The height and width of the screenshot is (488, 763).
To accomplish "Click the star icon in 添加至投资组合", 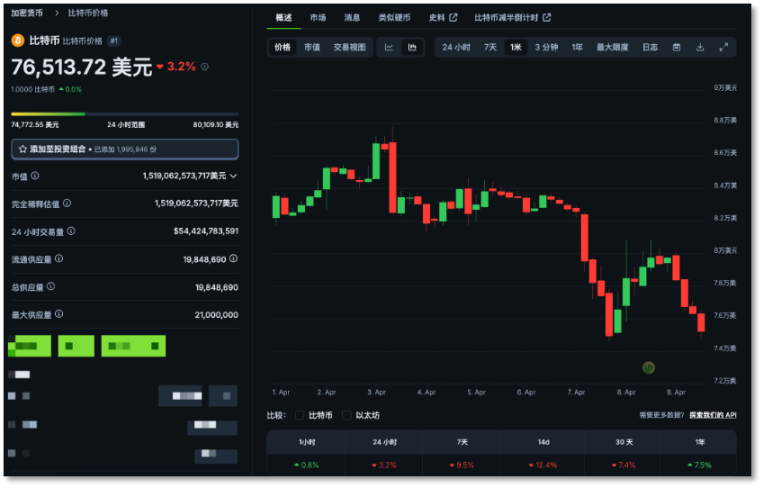I will click(x=22, y=149).
